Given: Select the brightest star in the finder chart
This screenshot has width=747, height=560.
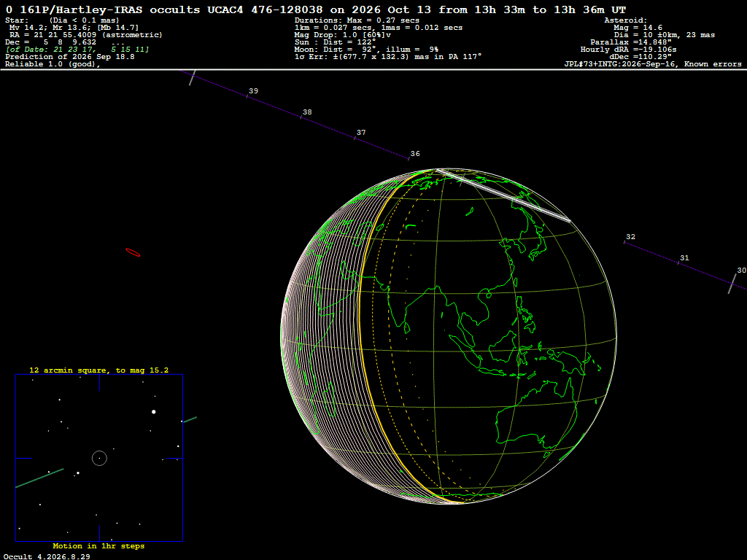Looking at the screenshot, I should tap(153, 412).
